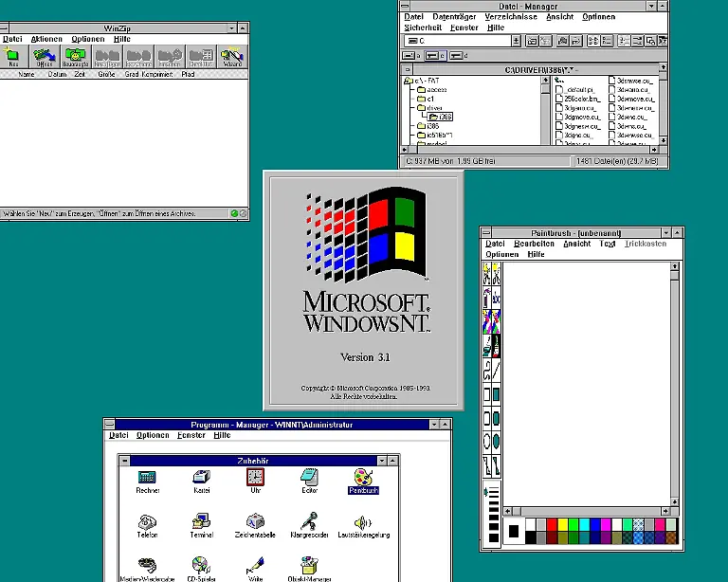
Task: Switch to drive d in Datei-Manager
Action: click(x=458, y=56)
